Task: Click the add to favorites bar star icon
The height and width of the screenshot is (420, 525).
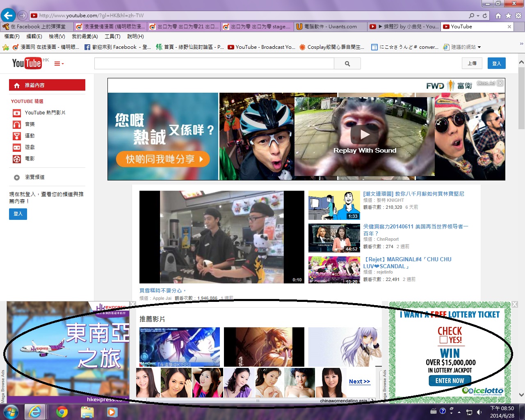Action: pos(5,47)
